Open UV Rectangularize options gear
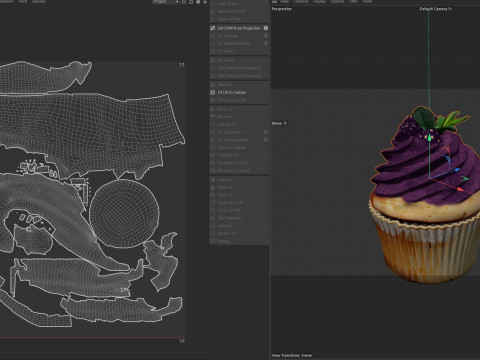This screenshot has height=360, width=480. [x=266, y=140]
